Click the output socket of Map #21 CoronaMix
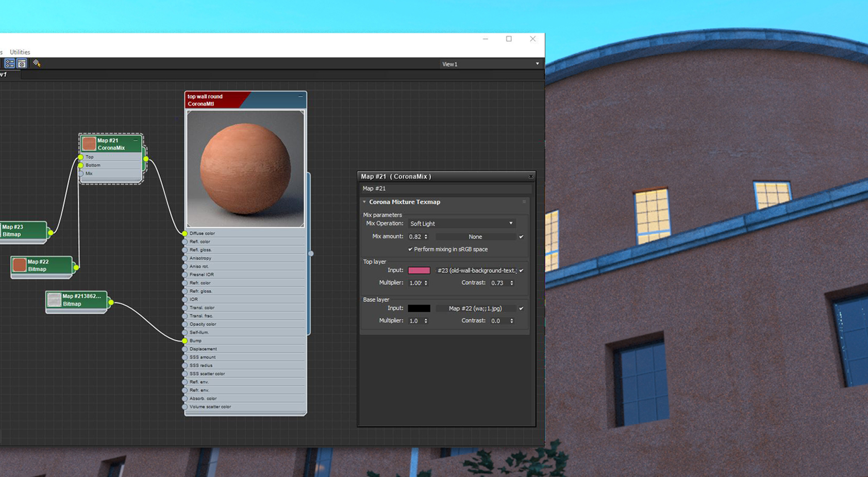868x477 pixels. [146, 159]
